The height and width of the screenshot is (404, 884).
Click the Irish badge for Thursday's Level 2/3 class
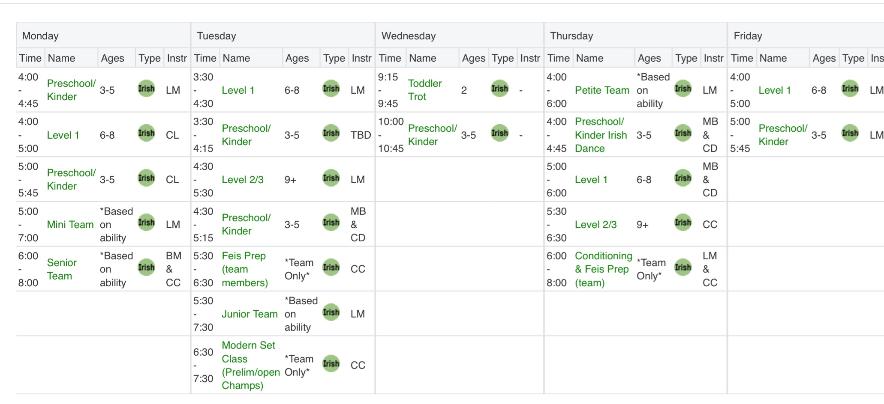tap(683, 223)
